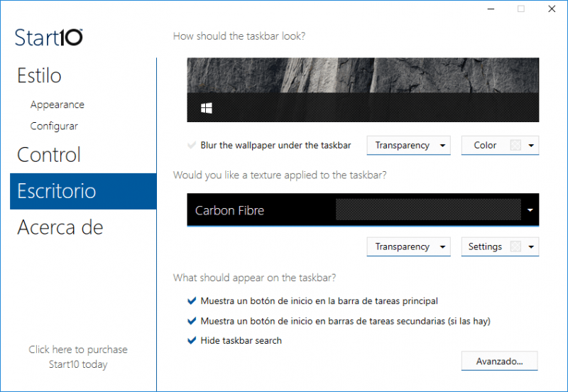Select the Appearance sub-item
This screenshot has height=392, width=568.
point(57,105)
